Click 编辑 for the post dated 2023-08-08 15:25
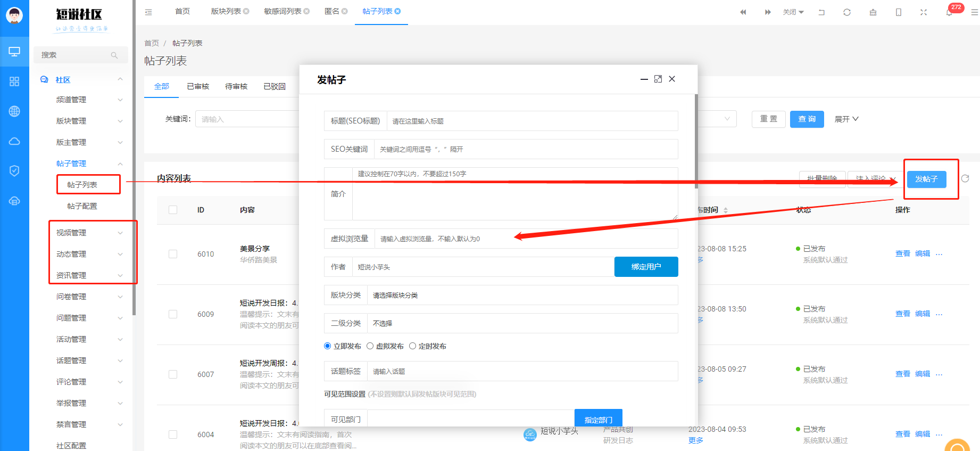 [923, 254]
